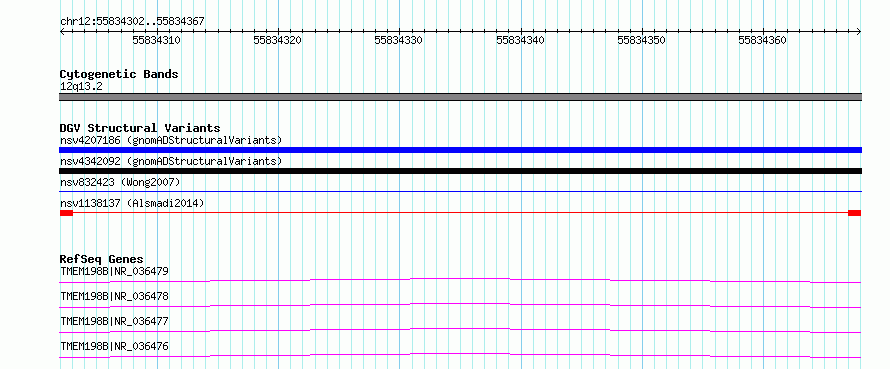Click the blue nsv4207186 variant bar
The image size is (890, 369).
coord(460,150)
